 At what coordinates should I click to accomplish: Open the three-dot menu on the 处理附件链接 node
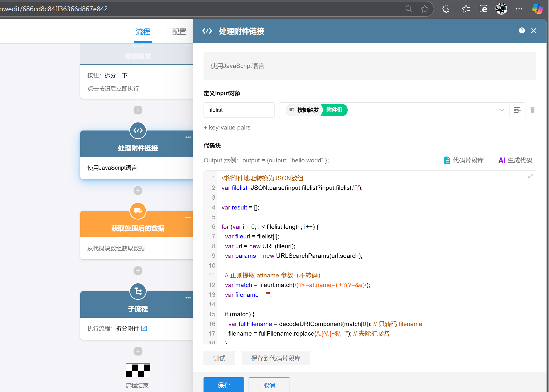tap(188, 137)
